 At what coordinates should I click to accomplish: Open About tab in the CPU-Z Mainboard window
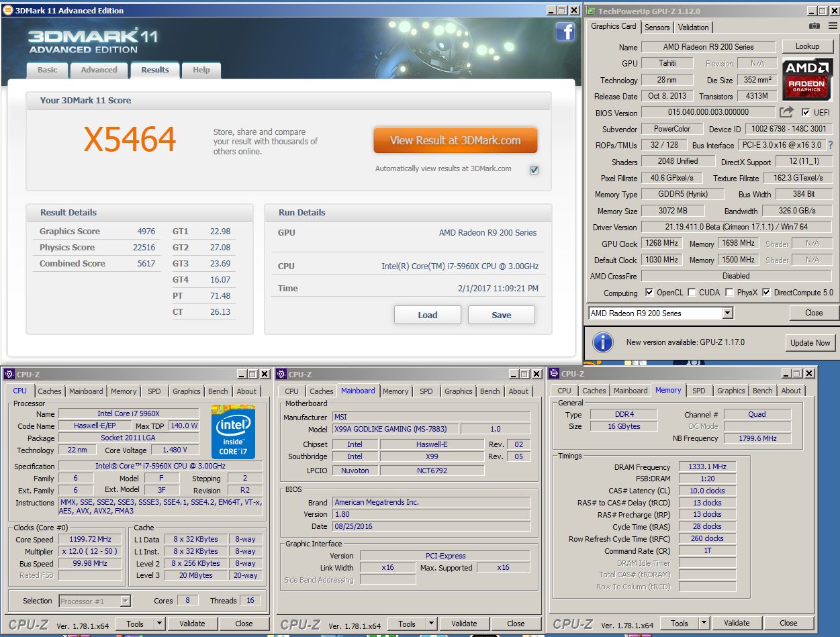tap(518, 391)
